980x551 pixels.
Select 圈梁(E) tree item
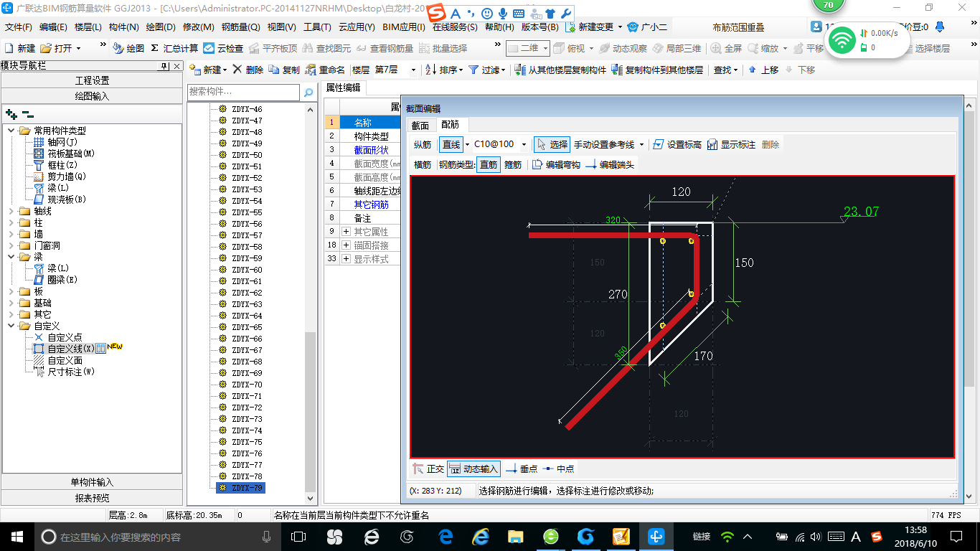coord(62,279)
